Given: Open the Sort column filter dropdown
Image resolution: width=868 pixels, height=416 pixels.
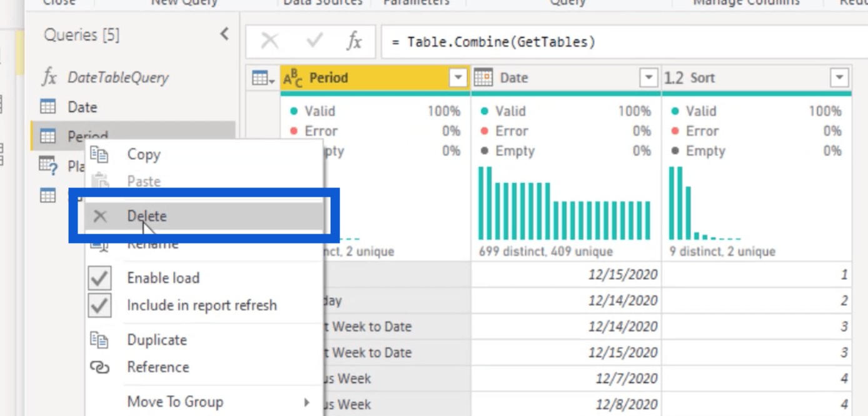Looking at the screenshot, I should [839, 78].
